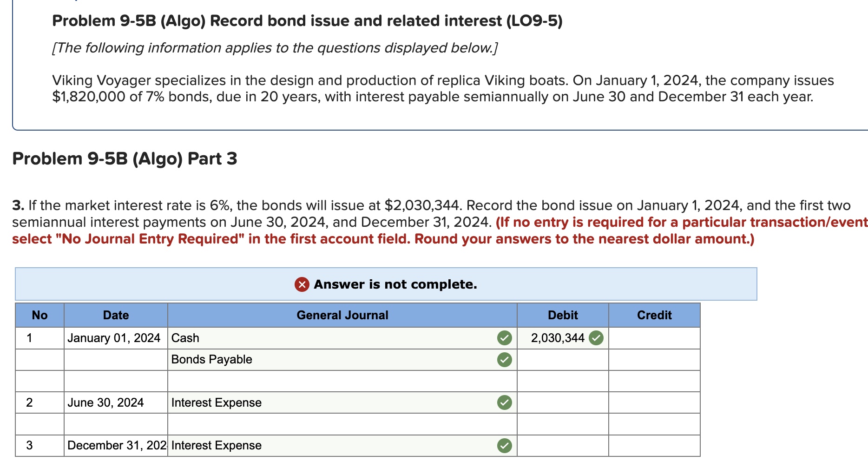Click the red X 'Answer is not complete' icon

tap(302, 284)
